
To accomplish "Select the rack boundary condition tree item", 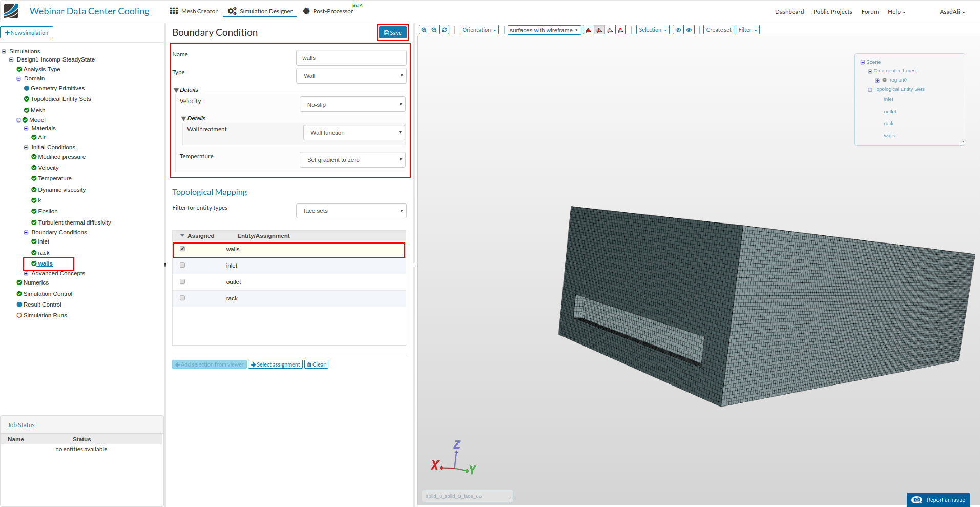I will click(44, 253).
